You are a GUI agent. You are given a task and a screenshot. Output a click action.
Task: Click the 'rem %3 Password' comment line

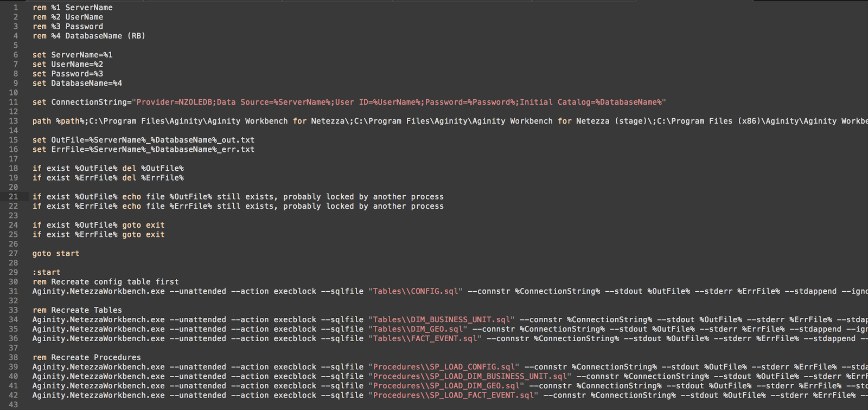point(68,27)
